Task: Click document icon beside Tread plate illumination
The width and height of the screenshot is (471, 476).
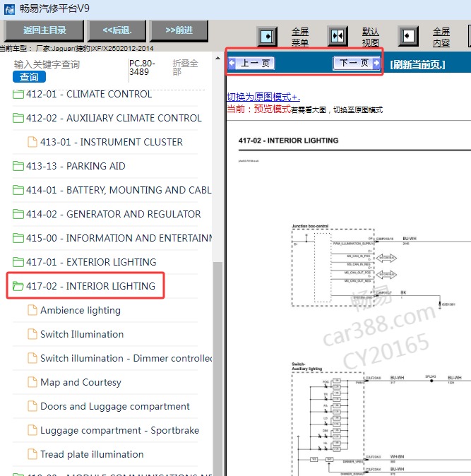Action: point(32,454)
